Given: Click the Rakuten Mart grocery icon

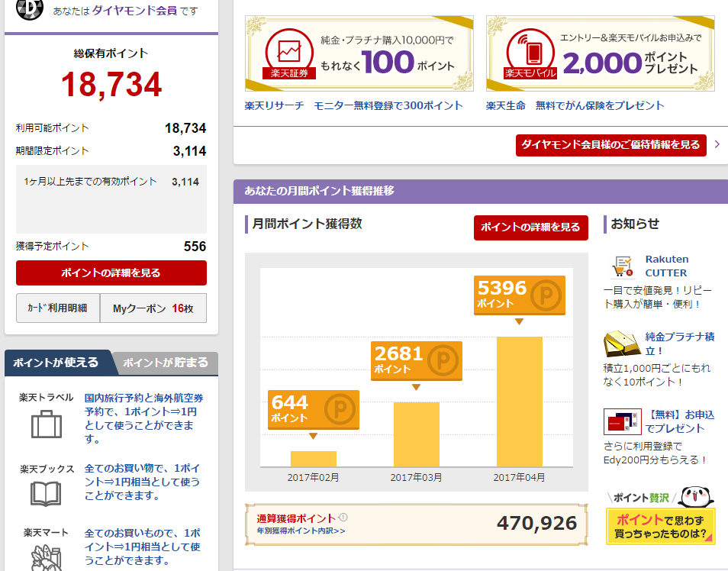Looking at the screenshot, I should [46, 557].
